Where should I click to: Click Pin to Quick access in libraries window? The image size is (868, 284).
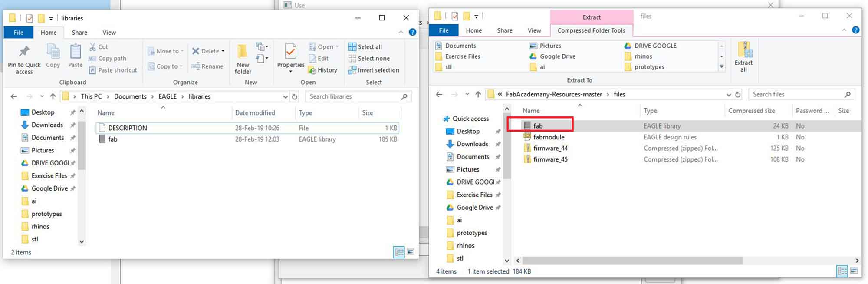click(x=24, y=60)
